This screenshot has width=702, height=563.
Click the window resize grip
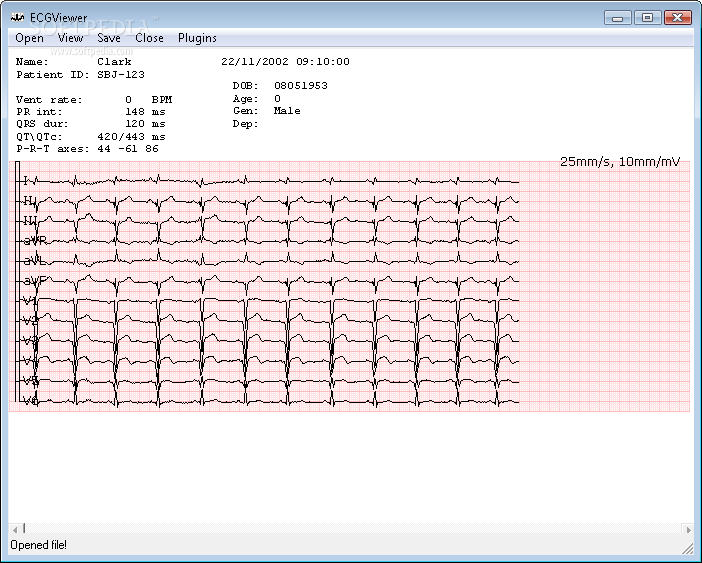point(687,549)
